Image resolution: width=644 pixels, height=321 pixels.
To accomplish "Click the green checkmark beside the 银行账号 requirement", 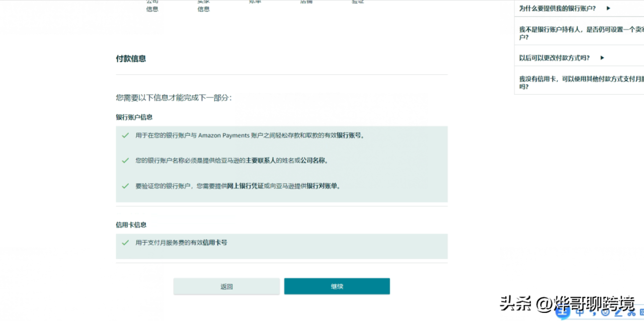I will click(125, 135).
